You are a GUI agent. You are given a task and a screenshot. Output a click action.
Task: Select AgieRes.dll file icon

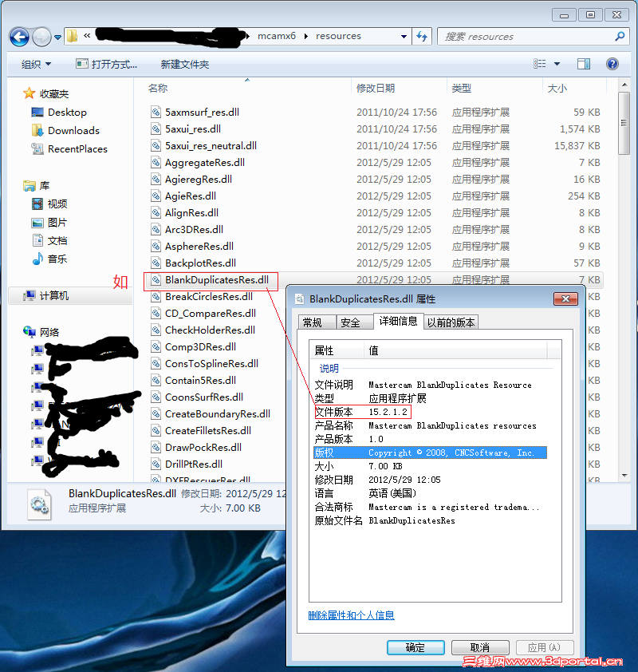coord(156,196)
